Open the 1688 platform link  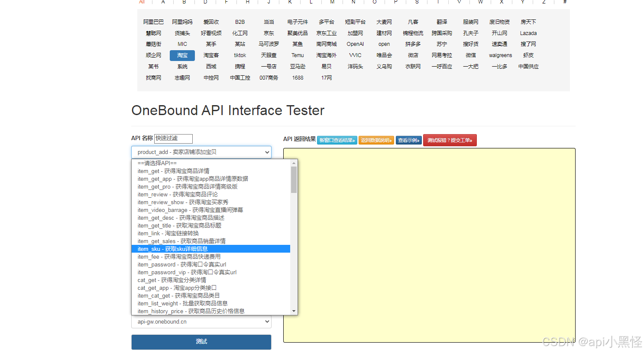coord(298,78)
